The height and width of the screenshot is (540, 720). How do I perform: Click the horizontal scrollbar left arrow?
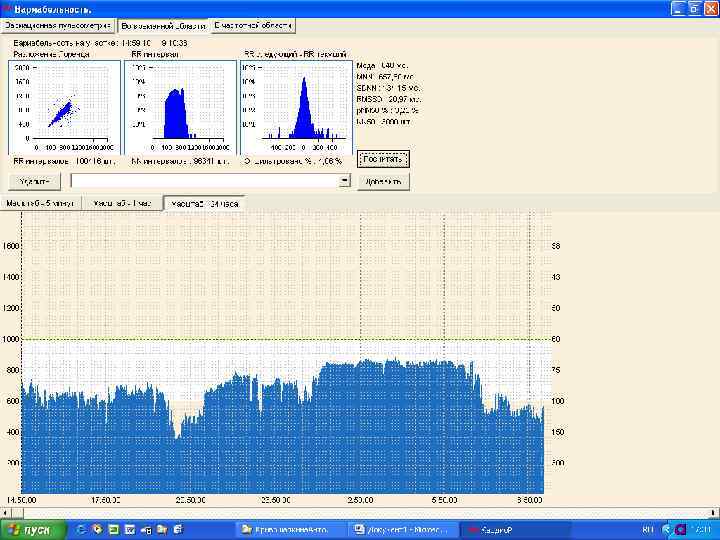[x=5, y=512]
